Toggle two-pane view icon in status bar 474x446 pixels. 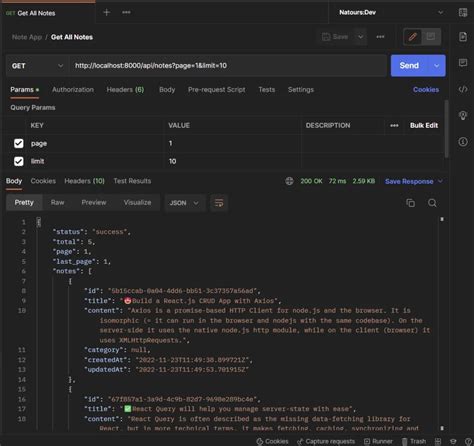click(x=438, y=441)
